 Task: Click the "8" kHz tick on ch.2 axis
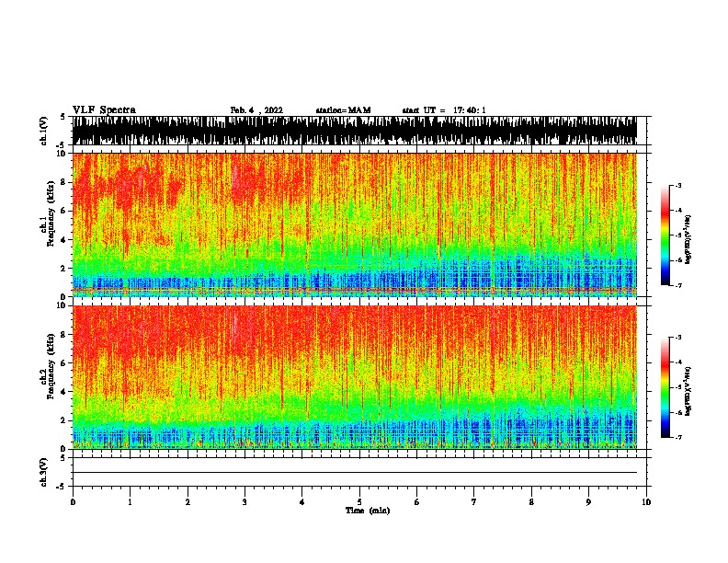tap(63, 335)
